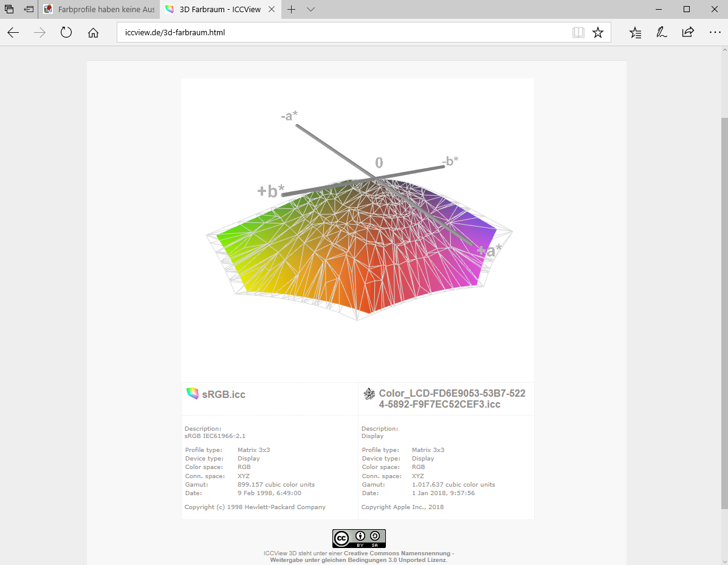The width and height of the screenshot is (728, 565).
Task: Go to the Home page icon
Action: [x=93, y=33]
